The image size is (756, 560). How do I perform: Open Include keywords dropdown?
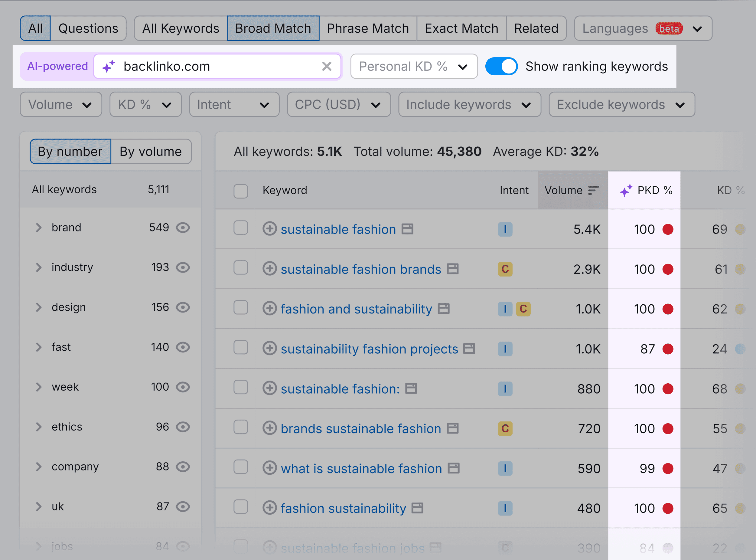[x=470, y=104]
